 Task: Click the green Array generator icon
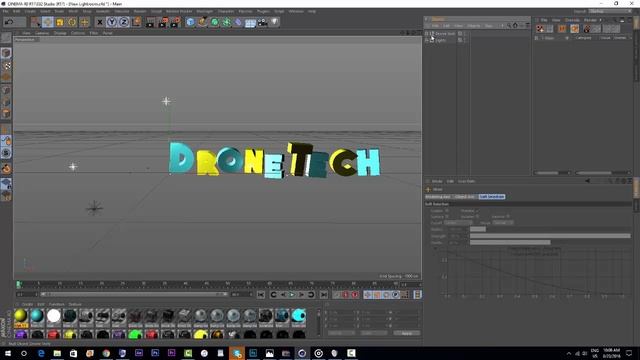pyautogui.click(x=227, y=22)
